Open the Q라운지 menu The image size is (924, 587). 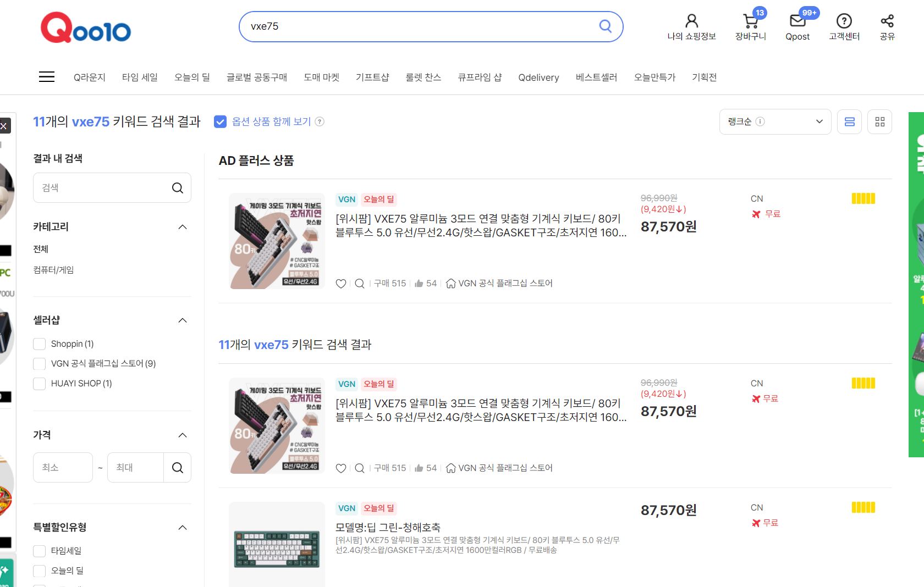point(90,77)
